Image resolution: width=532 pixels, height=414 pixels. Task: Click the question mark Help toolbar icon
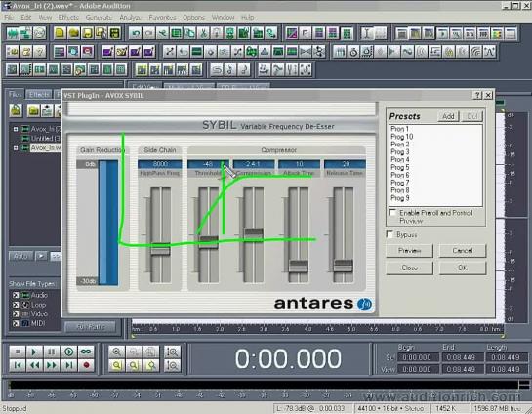coord(40,52)
